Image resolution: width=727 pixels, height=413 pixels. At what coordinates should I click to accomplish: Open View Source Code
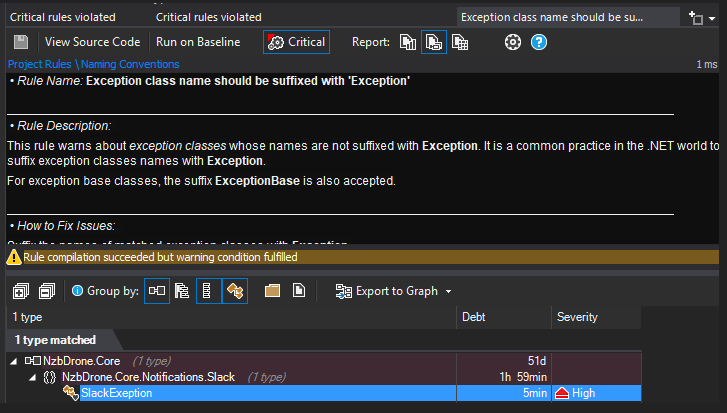tap(92, 42)
